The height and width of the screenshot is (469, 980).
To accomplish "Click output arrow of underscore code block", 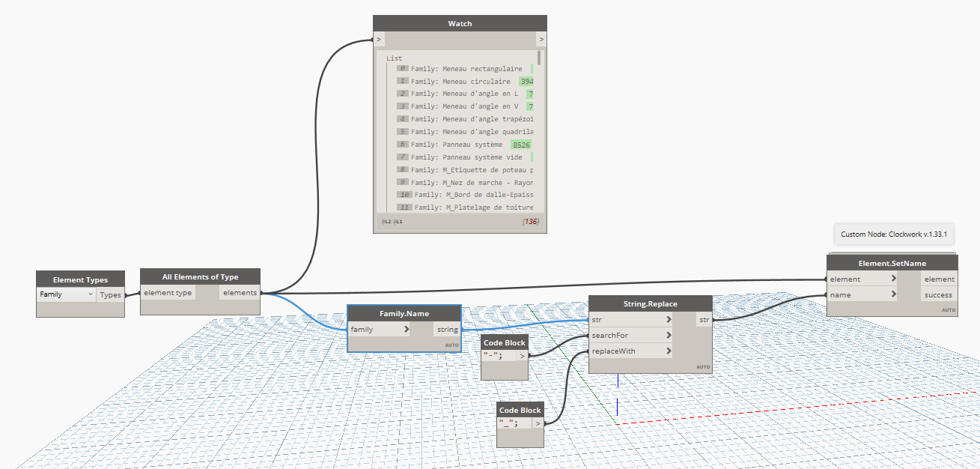I will point(538,423).
